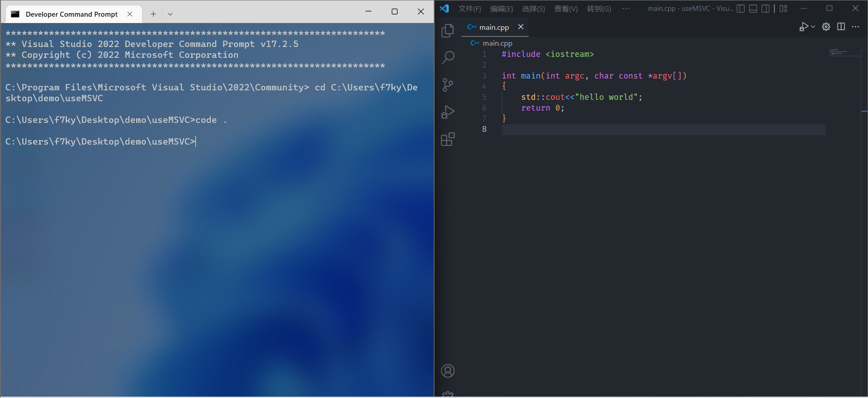Open the Extensions view
This screenshot has width=868, height=398.
click(x=448, y=139)
